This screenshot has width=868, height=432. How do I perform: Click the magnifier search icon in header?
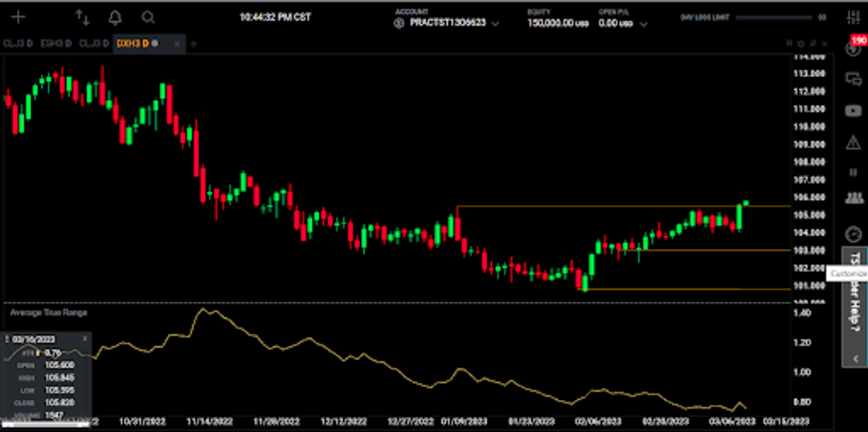tap(148, 18)
